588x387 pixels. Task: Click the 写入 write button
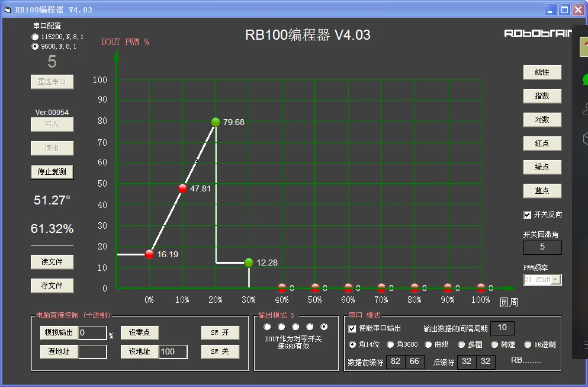(x=52, y=124)
